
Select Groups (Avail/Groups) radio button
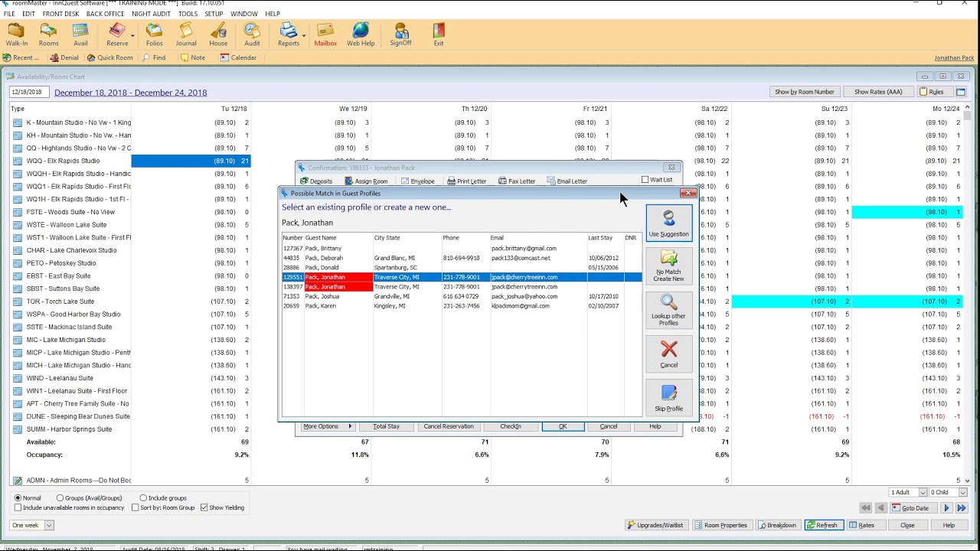coord(60,498)
